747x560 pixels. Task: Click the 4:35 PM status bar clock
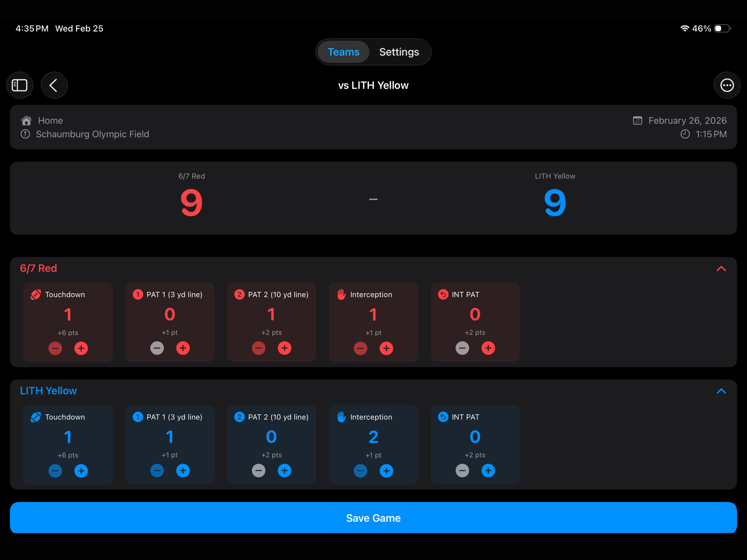coord(32,28)
